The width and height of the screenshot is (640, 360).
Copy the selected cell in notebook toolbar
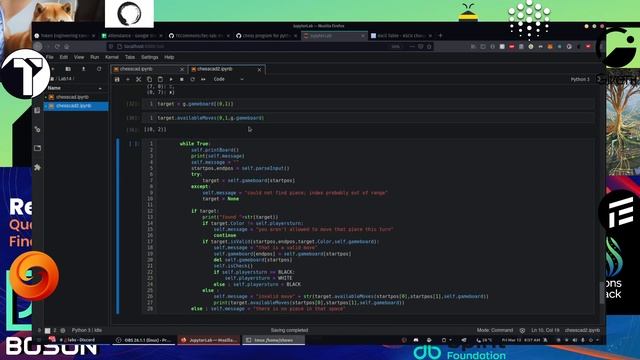pyautogui.click(x=149, y=79)
